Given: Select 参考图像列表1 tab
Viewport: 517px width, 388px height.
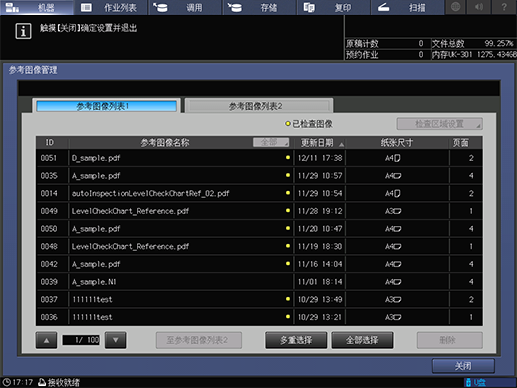Looking at the screenshot, I should [x=107, y=106].
